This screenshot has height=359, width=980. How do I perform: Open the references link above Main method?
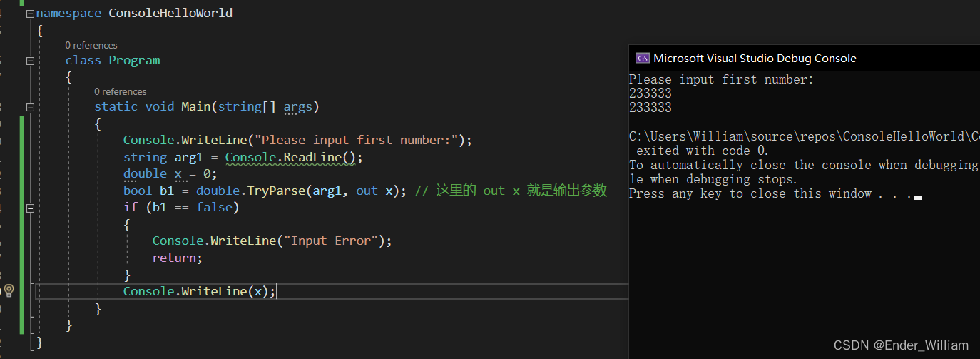120,92
